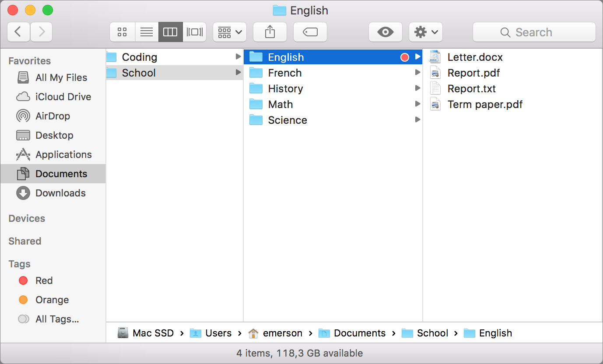Image resolution: width=603 pixels, height=364 pixels.
Task: Open the History folder column arrow
Action: (x=417, y=88)
